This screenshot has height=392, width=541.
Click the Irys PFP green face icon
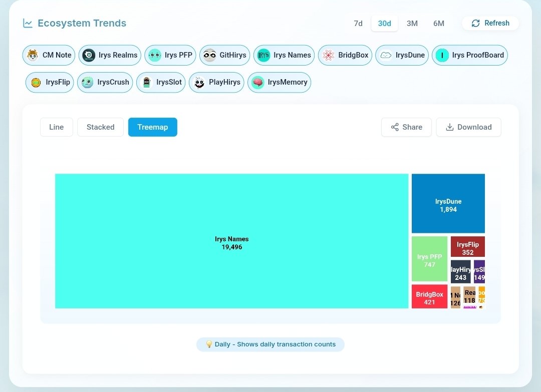155,55
